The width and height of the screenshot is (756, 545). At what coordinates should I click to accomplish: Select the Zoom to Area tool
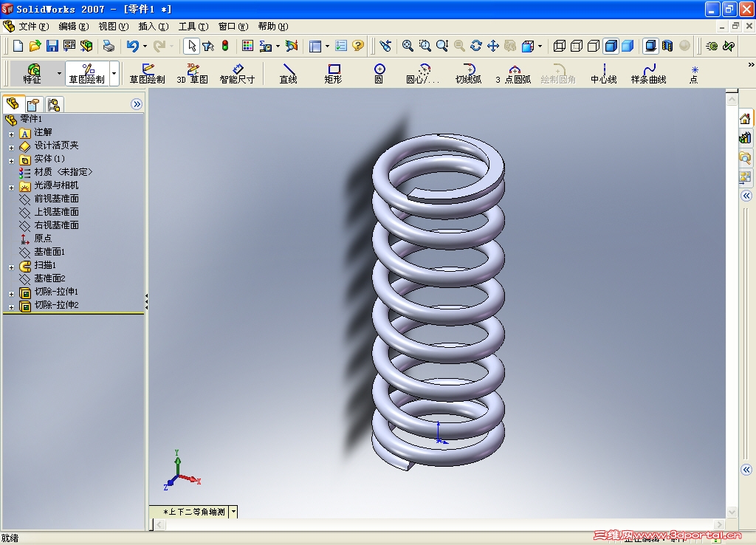pyautogui.click(x=425, y=46)
